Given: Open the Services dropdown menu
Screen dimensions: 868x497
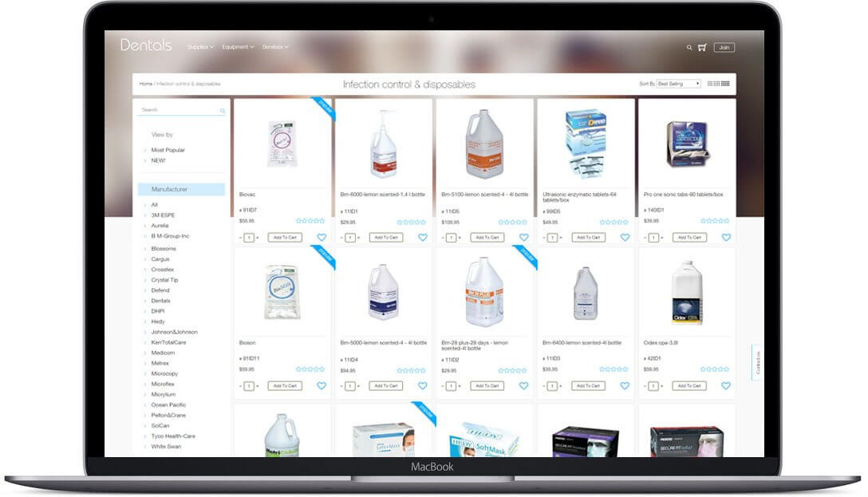Looking at the screenshot, I should (x=275, y=47).
